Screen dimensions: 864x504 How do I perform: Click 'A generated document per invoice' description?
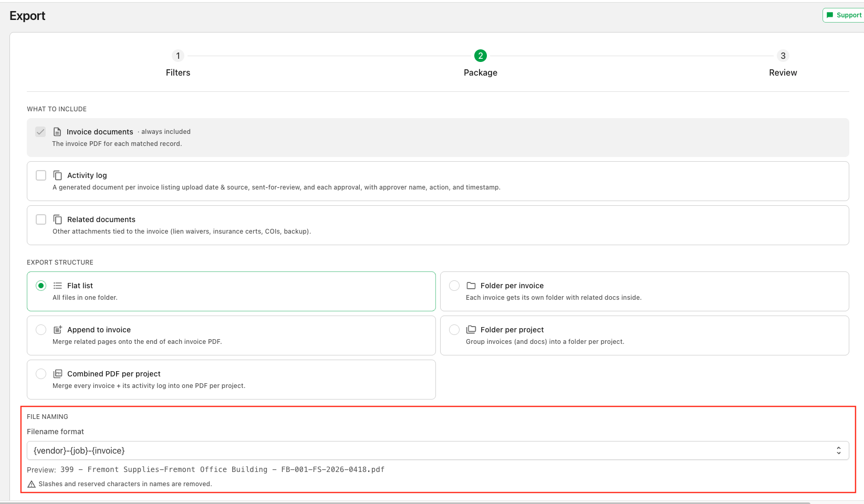pyautogui.click(x=276, y=187)
